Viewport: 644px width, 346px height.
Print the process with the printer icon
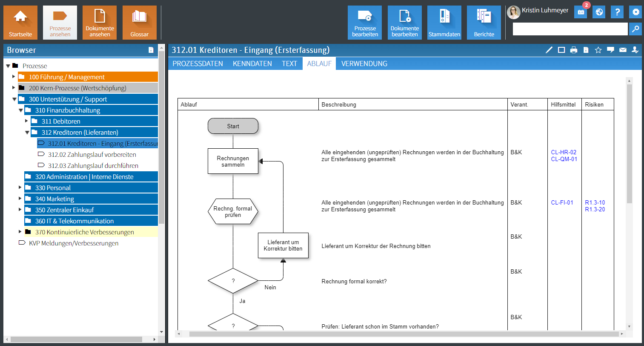[x=574, y=50]
